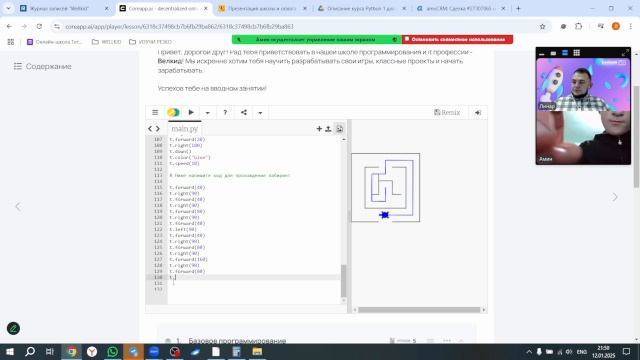640x360 pixels.
Task: Open a new browser tab
Action: [x=518, y=8]
